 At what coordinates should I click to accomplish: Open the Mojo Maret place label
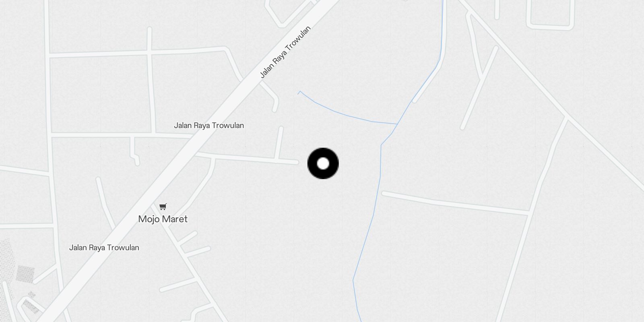[x=163, y=219]
